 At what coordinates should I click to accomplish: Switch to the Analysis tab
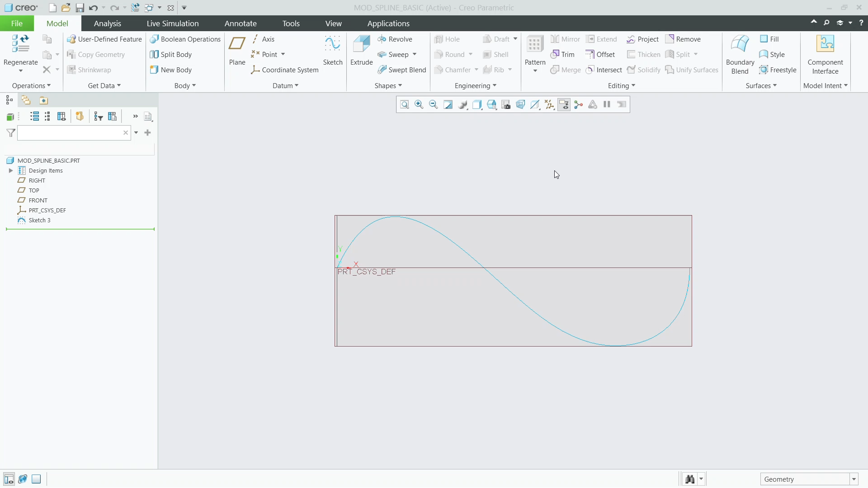point(108,23)
